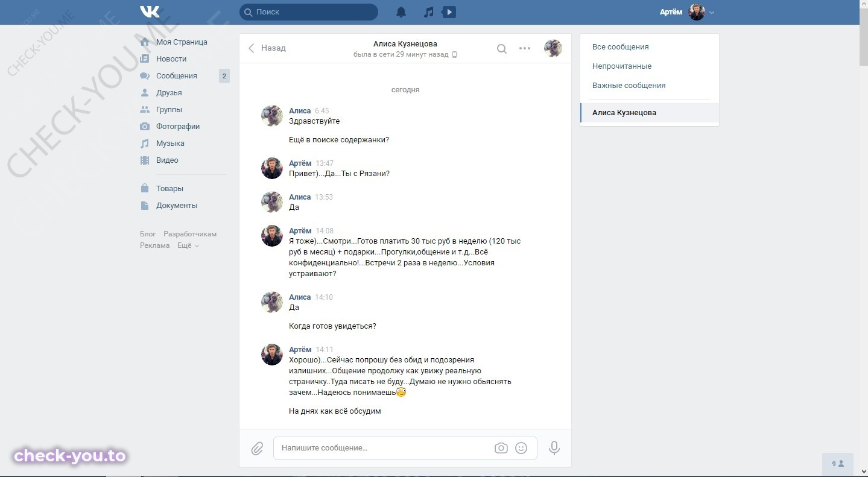868x477 pixels.
Task: Open the Реклама footer link
Action: click(x=155, y=245)
